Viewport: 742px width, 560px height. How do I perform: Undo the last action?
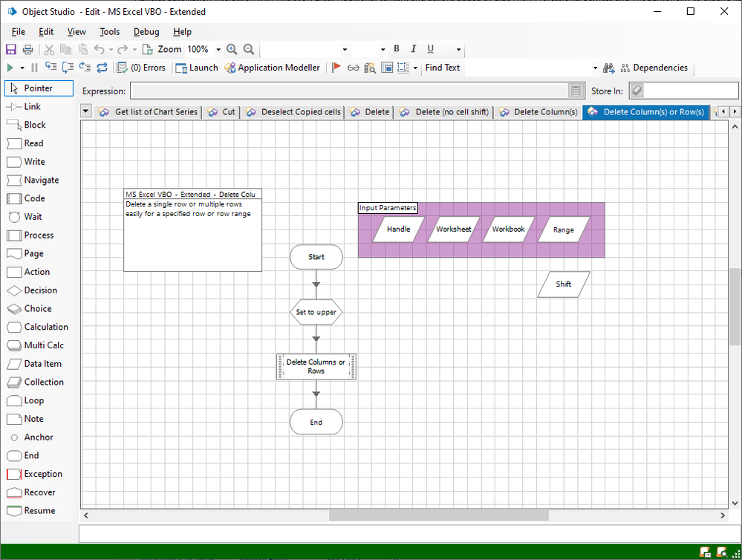point(100,49)
